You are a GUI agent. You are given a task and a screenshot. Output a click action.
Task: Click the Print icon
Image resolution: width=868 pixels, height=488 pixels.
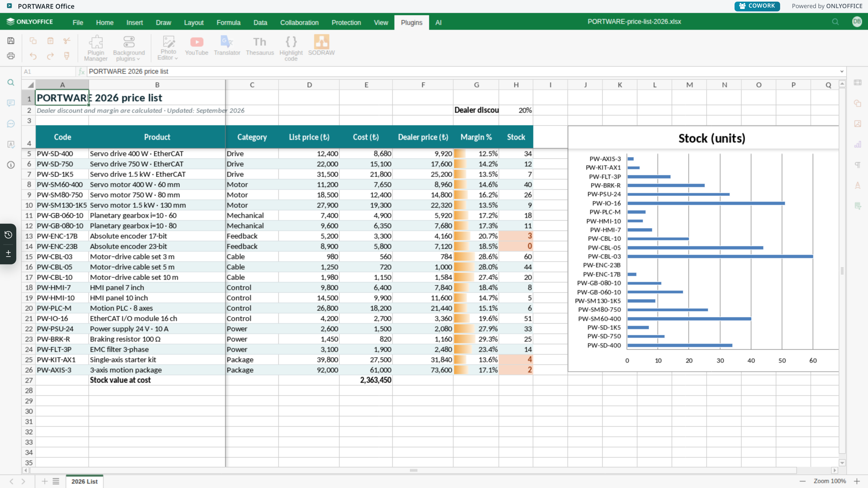tap(11, 56)
